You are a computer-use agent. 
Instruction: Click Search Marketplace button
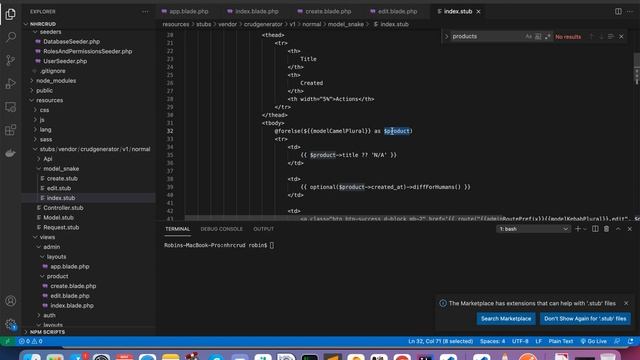[x=506, y=319]
